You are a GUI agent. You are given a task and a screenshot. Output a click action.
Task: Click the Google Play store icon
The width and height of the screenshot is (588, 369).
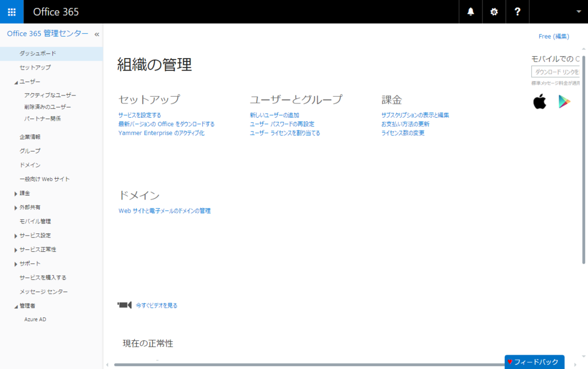coord(564,102)
